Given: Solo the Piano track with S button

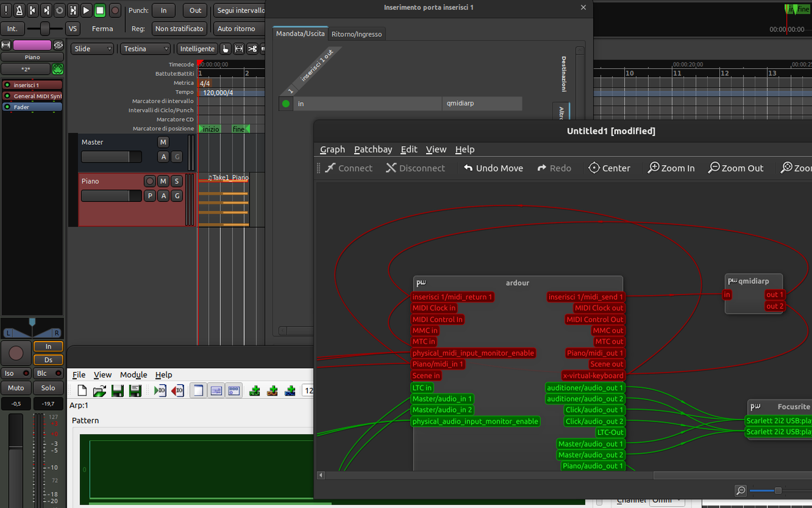Looking at the screenshot, I should pyautogui.click(x=176, y=181).
